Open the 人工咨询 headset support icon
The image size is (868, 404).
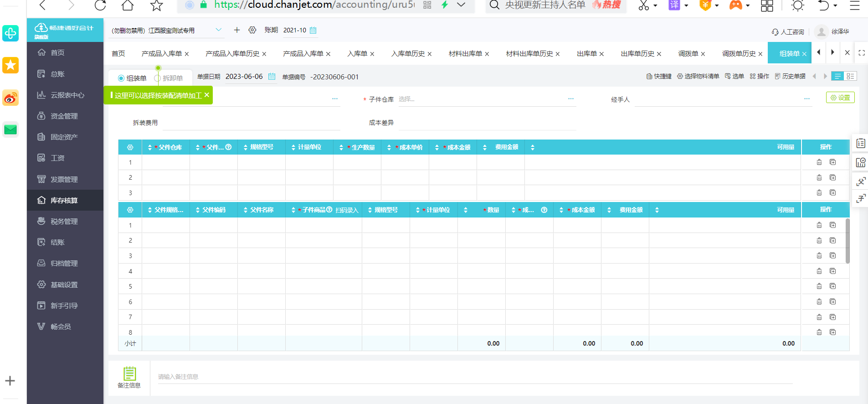point(775,32)
